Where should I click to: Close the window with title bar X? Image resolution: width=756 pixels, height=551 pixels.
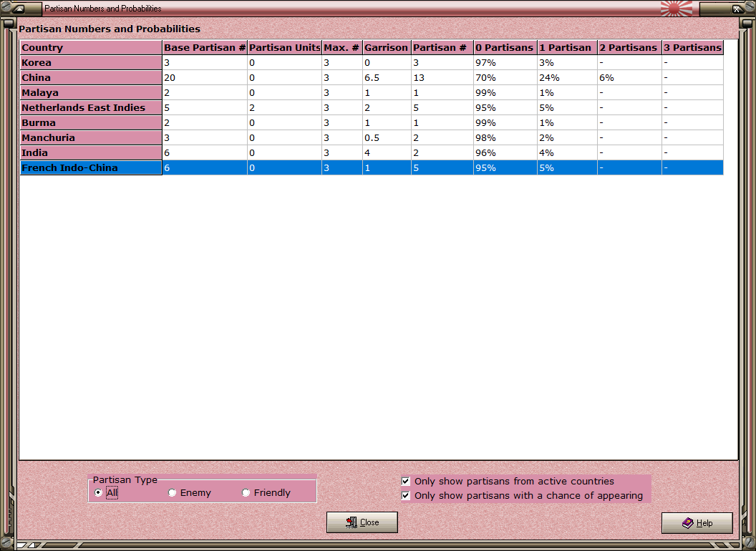[737, 8]
